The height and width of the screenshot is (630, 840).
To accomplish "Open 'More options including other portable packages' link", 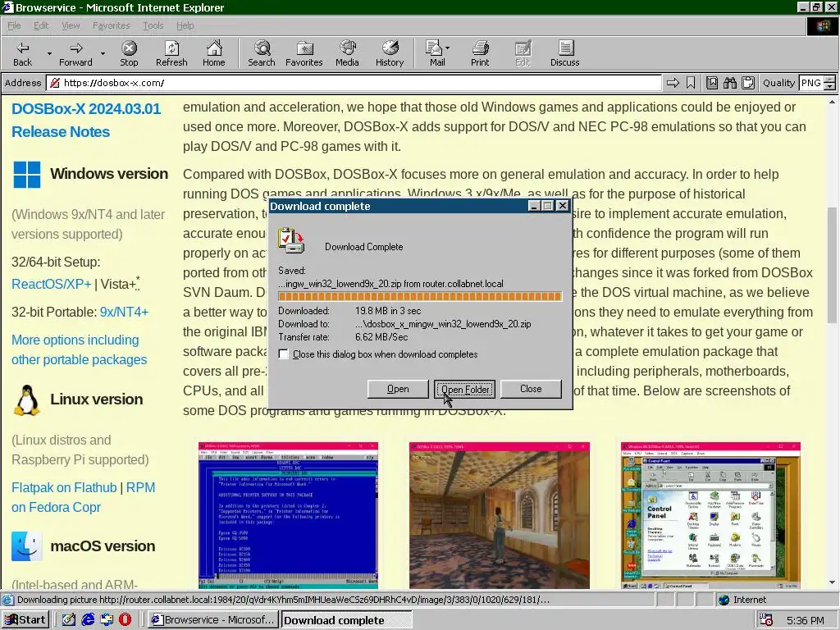I will 80,349.
